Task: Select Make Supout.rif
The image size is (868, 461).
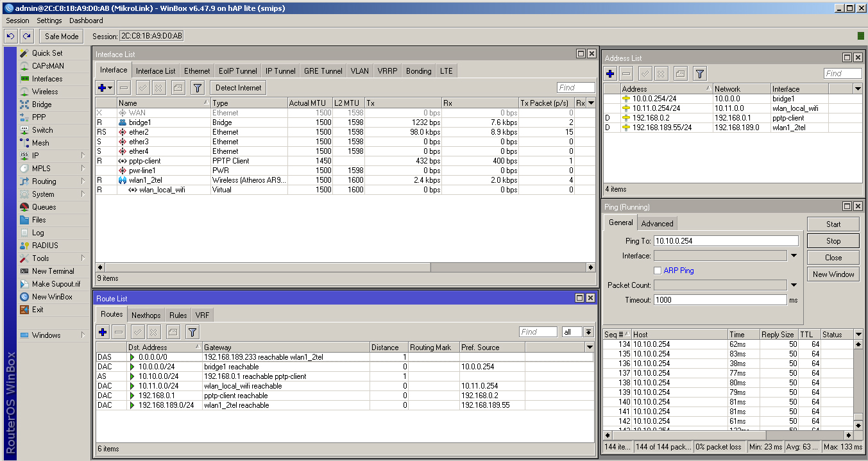Action: click(56, 284)
